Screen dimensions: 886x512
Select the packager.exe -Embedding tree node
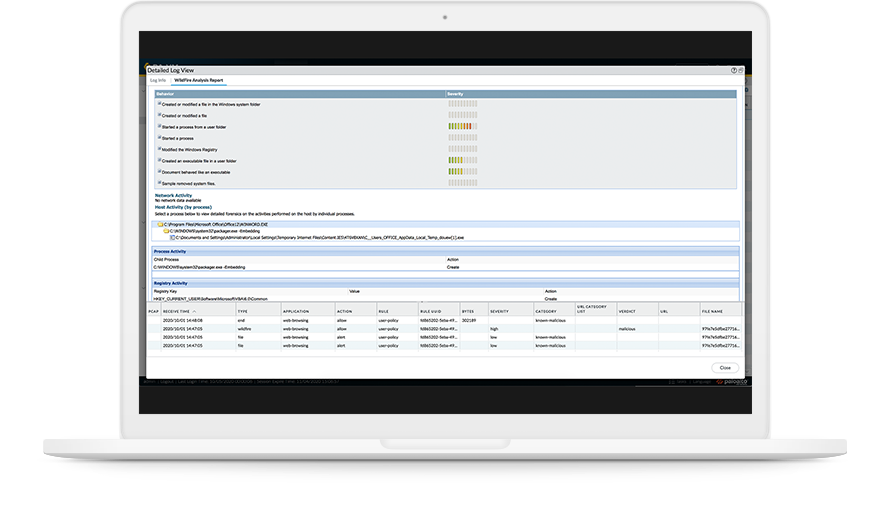point(207,232)
